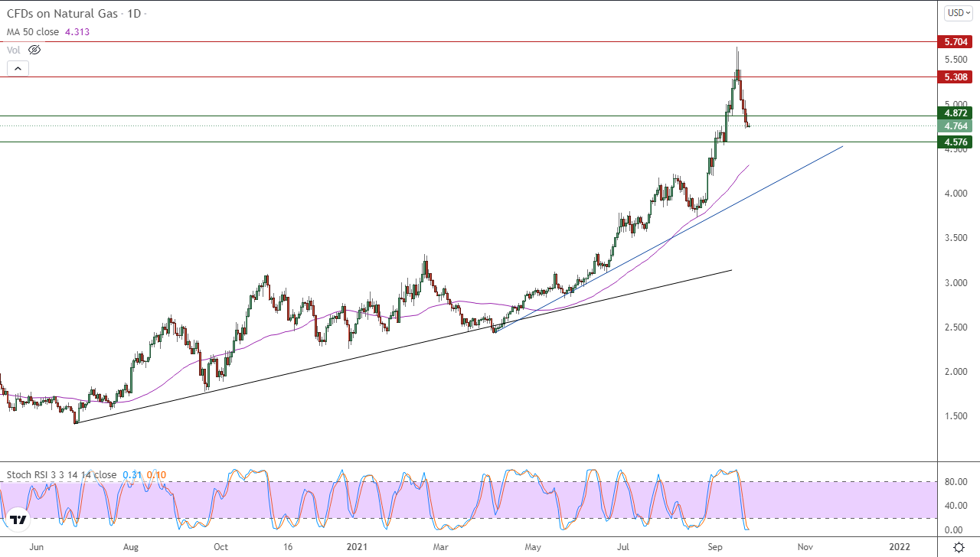Click the 4.000 tick on the price axis
Image resolution: width=980 pixels, height=557 pixels.
click(x=955, y=194)
